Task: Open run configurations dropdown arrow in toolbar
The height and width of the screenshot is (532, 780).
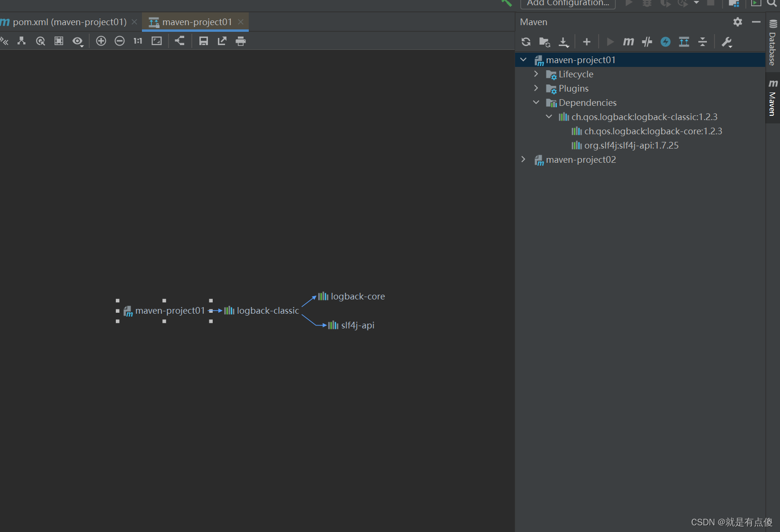Action: [696, 3]
